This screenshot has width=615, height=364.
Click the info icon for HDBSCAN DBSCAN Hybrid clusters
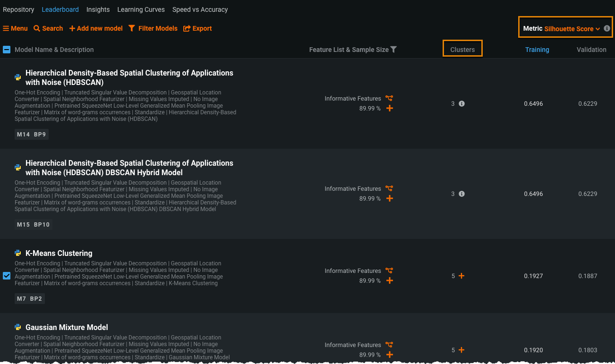coord(462,194)
